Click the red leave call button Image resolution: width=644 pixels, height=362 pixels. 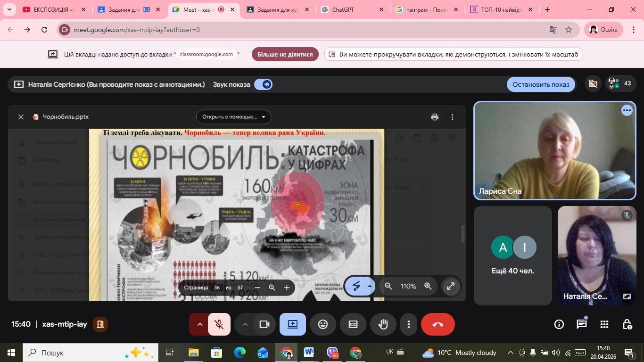pos(438,324)
